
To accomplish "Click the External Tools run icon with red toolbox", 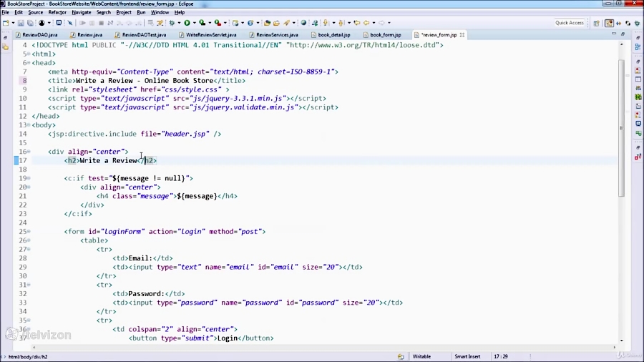I will pyautogui.click(x=218, y=23).
